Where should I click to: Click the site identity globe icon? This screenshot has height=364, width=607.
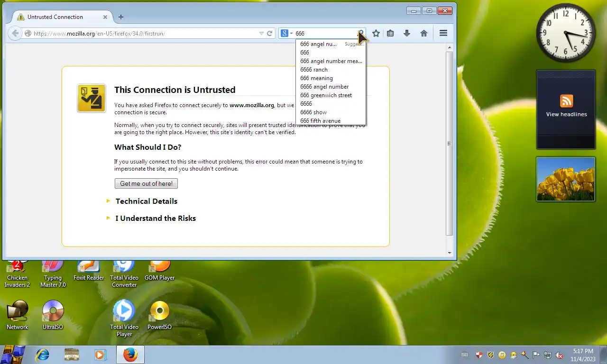pos(28,33)
